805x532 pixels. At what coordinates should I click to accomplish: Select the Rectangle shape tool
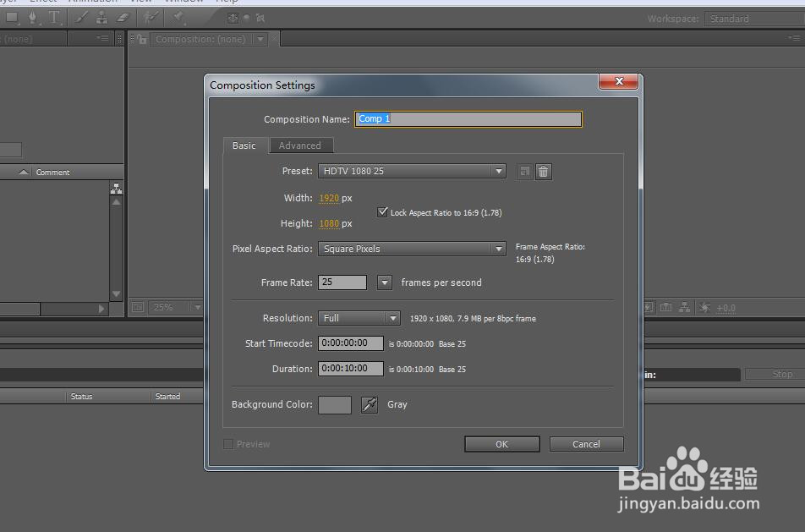point(11,18)
